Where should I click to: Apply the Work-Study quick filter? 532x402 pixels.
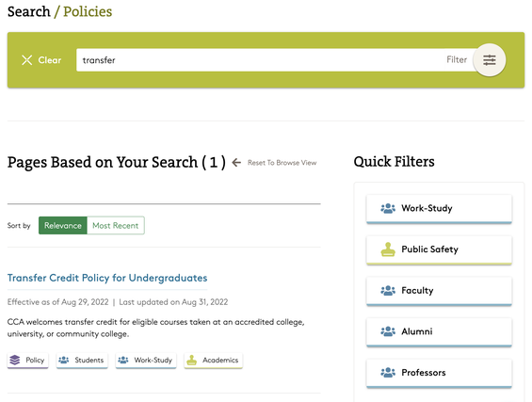click(439, 209)
